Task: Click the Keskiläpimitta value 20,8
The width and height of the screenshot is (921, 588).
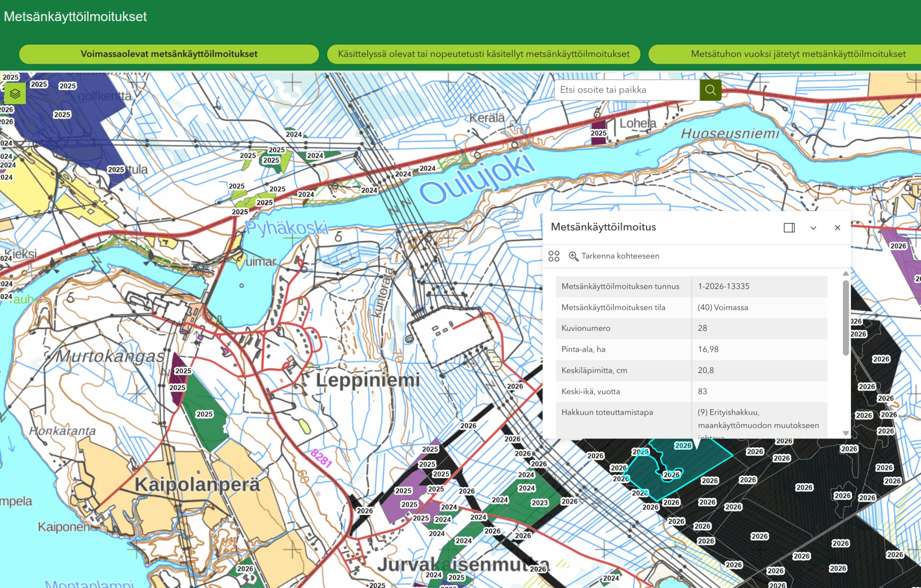Action: (x=706, y=370)
